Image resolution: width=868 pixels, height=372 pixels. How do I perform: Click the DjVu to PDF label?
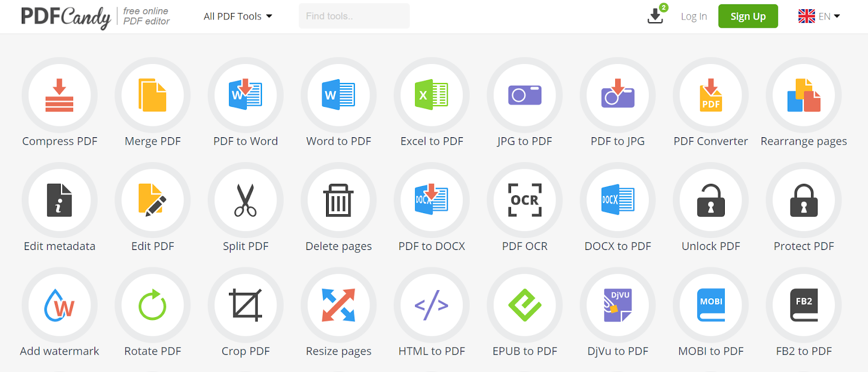pos(618,351)
